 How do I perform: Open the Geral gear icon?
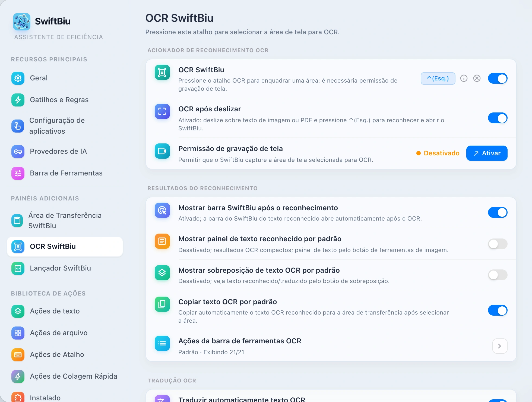(x=18, y=78)
